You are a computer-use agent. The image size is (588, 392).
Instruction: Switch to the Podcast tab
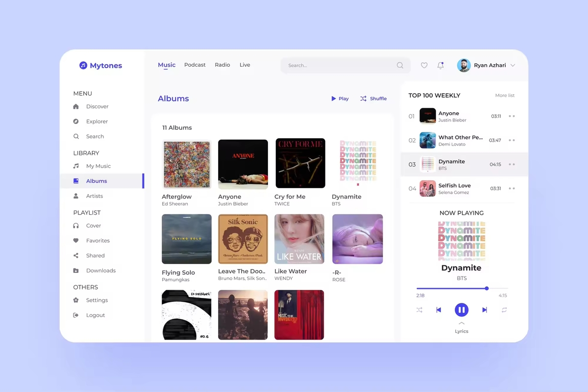[195, 65]
